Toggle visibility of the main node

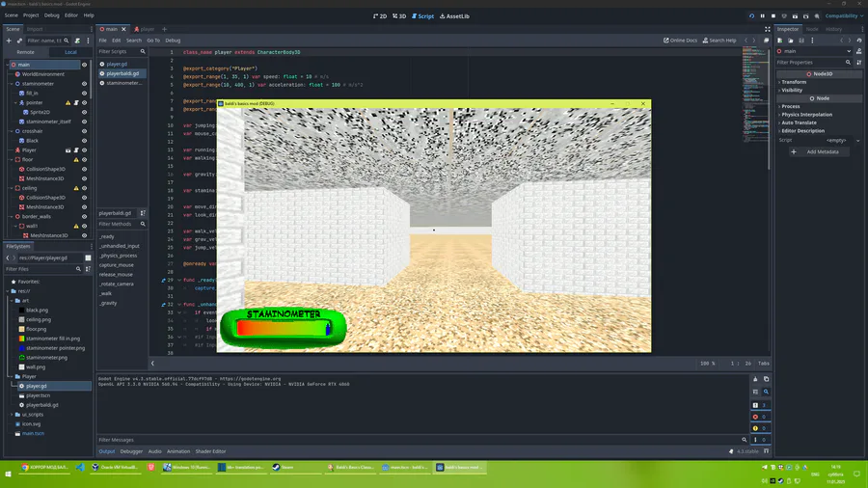(85, 65)
